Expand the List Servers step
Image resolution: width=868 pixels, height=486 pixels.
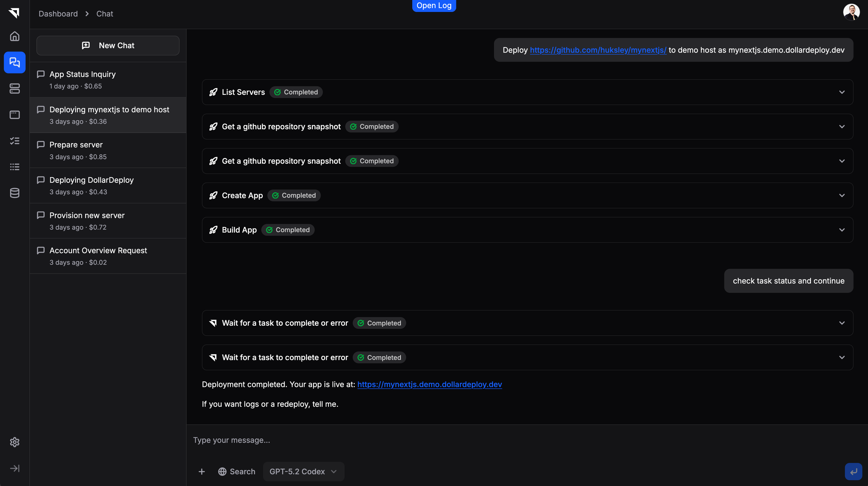pos(842,92)
